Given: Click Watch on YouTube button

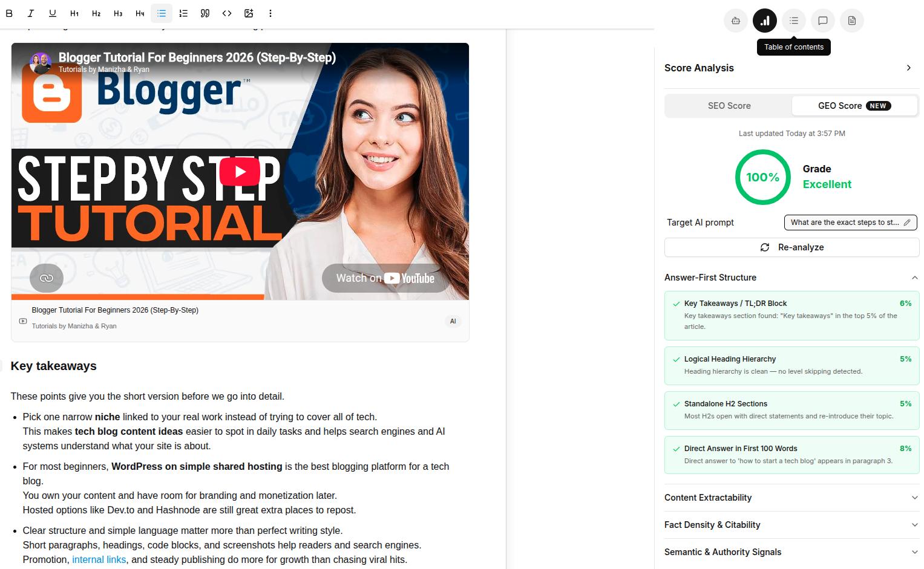Looking at the screenshot, I should (x=385, y=278).
